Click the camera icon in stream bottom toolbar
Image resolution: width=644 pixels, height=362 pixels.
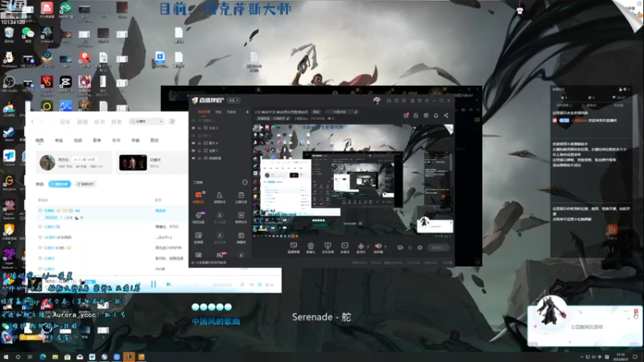pyautogui.click(x=311, y=247)
